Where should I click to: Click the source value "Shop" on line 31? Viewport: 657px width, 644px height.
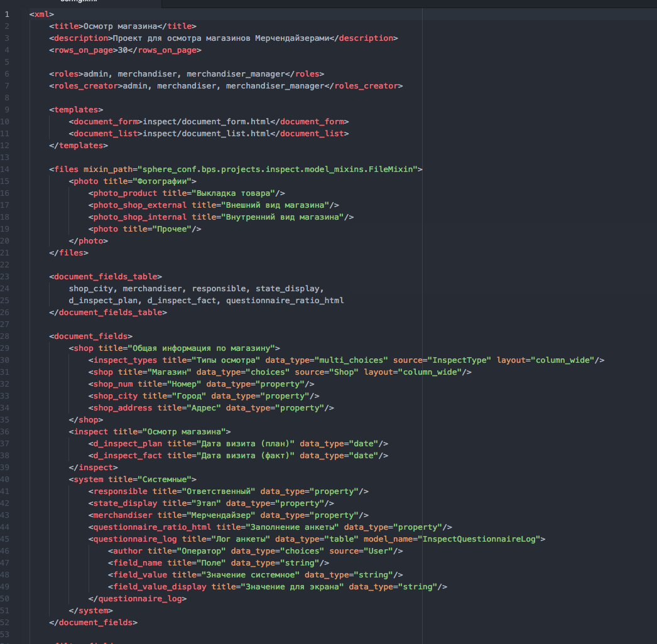(344, 372)
